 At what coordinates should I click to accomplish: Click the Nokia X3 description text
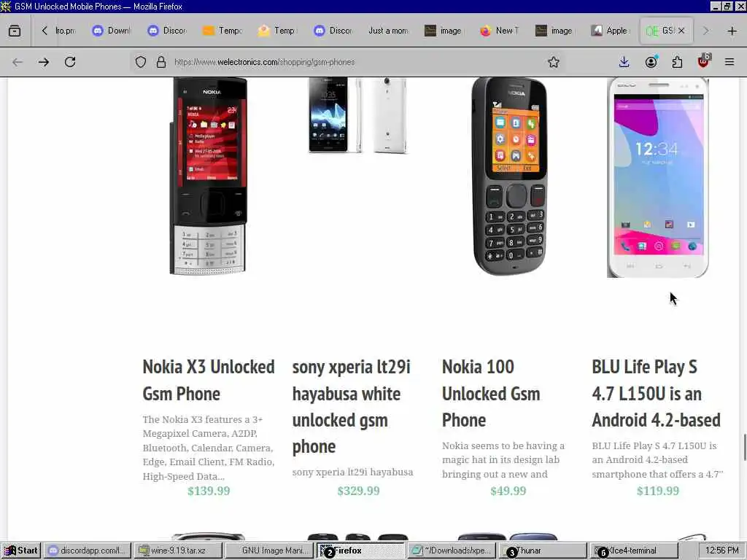coord(209,448)
